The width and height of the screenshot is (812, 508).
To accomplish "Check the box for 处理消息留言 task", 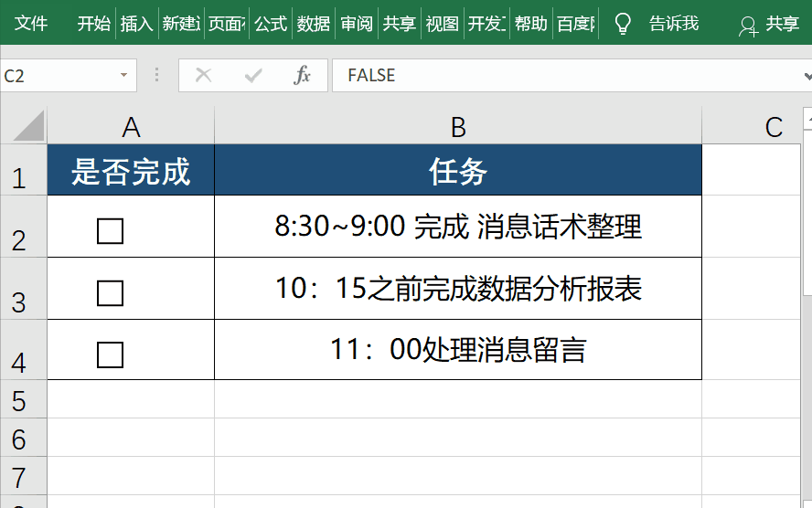I will [111, 355].
